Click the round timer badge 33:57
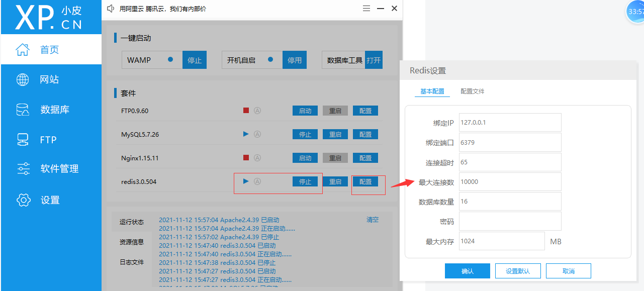The width and height of the screenshot is (644, 291). point(635,12)
